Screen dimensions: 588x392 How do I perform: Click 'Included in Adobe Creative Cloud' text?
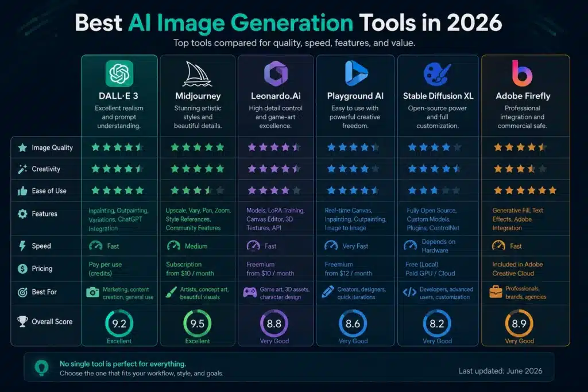coord(517,269)
